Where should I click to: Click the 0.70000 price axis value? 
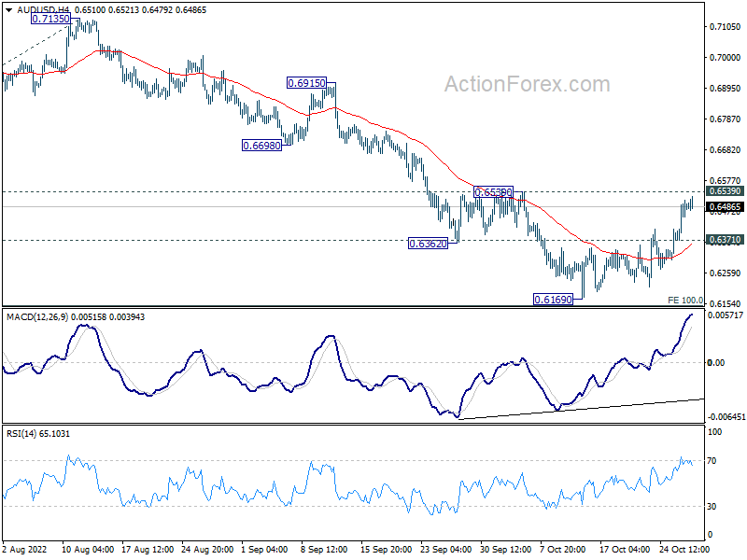[726, 58]
